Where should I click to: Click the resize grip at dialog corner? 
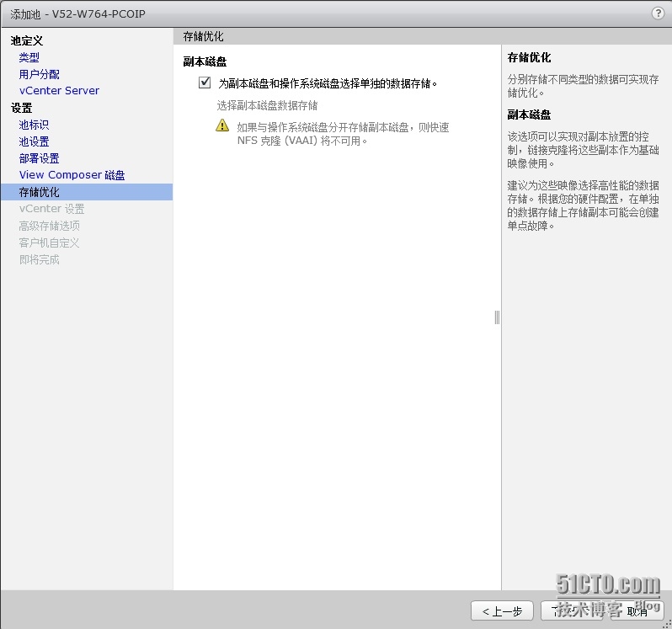click(x=668, y=625)
